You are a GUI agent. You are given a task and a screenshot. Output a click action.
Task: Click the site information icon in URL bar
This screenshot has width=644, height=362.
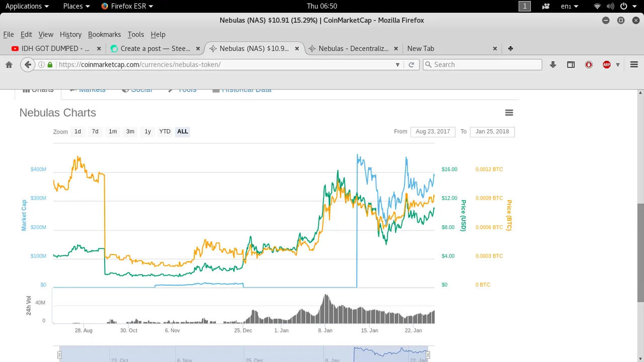pos(41,64)
